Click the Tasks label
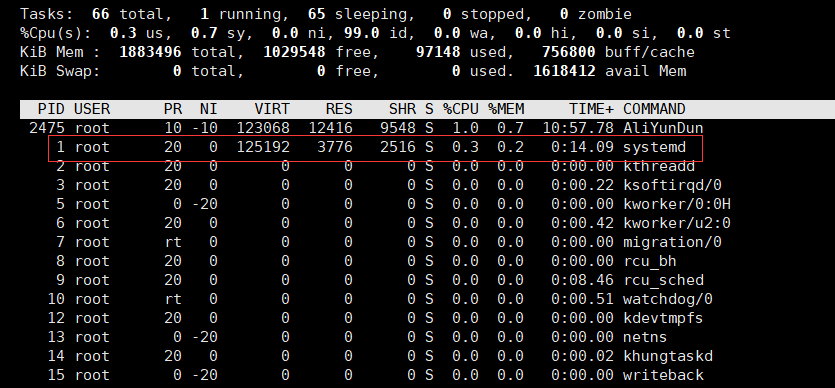This screenshot has height=388, width=835. [x=47, y=14]
